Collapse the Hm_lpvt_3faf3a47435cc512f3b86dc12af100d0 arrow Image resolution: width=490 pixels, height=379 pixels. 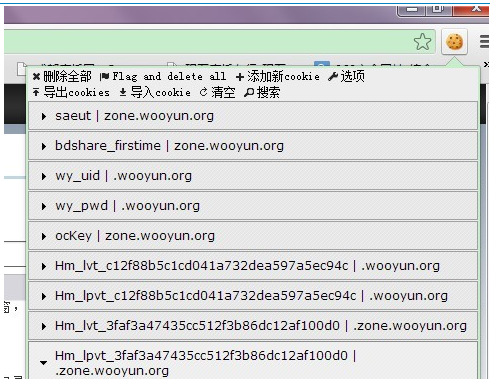point(43,363)
